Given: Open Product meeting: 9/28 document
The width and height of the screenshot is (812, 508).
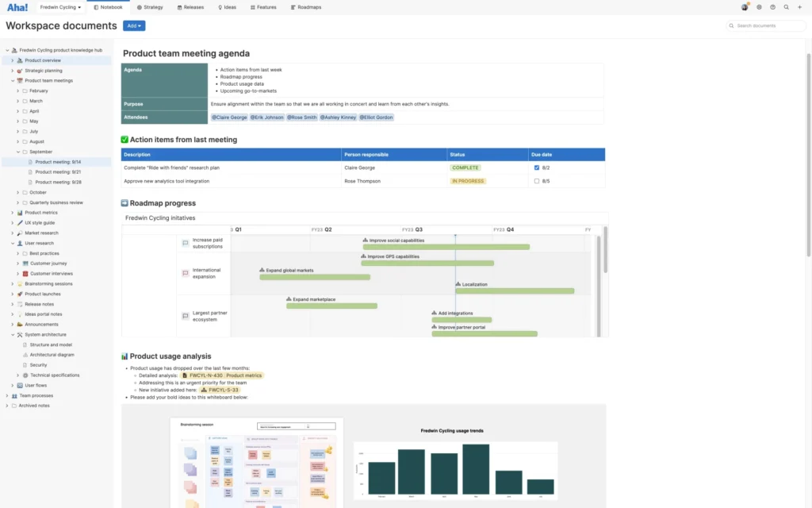Looking at the screenshot, I should click(58, 182).
